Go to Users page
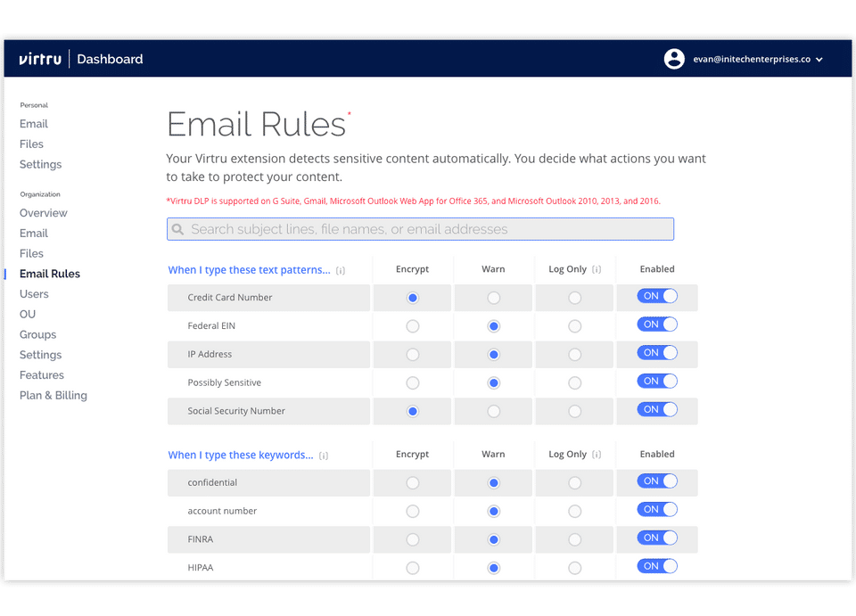 point(34,294)
